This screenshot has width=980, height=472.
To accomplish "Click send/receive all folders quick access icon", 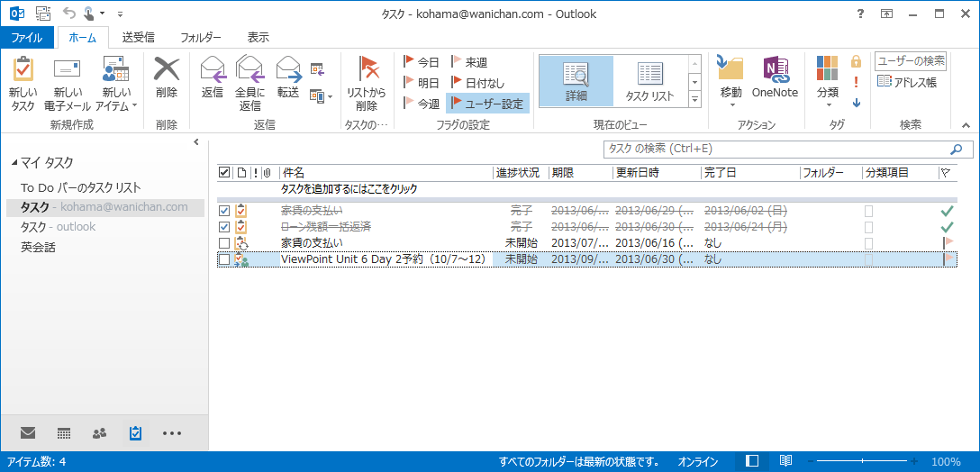I will (43, 14).
